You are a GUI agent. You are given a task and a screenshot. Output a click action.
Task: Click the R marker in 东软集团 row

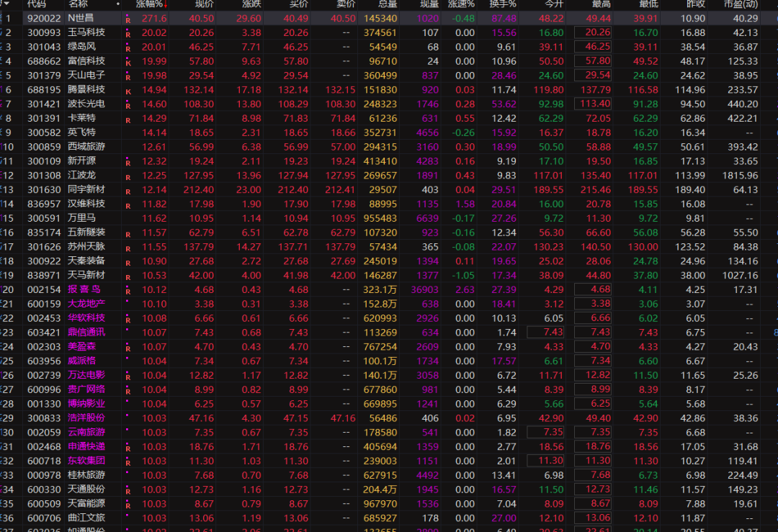pos(128,462)
